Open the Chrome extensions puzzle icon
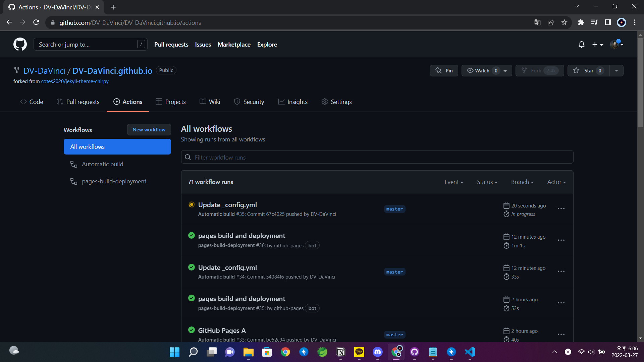This screenshot has width=644, height=362. pos(581,22)
